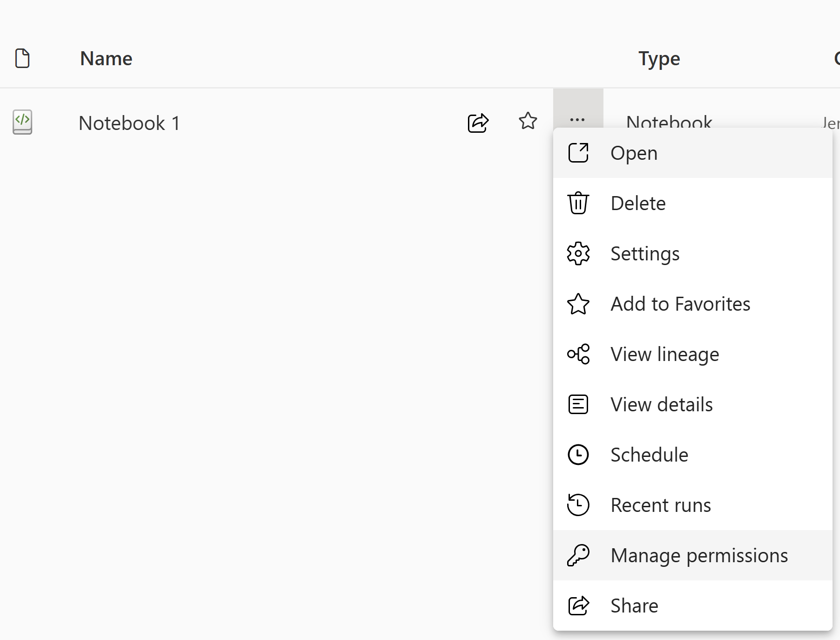Click the share icon beside Notebook 1

pyautogui.click(x=478, y=123)
